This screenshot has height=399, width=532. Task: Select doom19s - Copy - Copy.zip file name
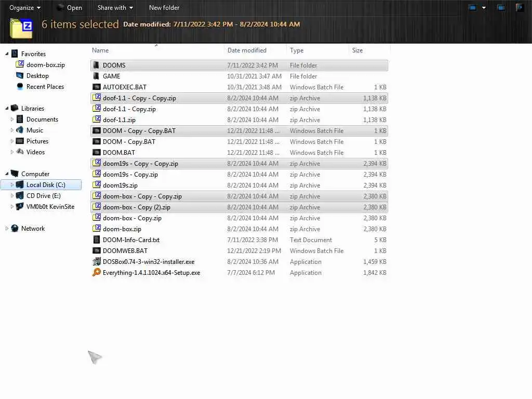pos(140,164)
